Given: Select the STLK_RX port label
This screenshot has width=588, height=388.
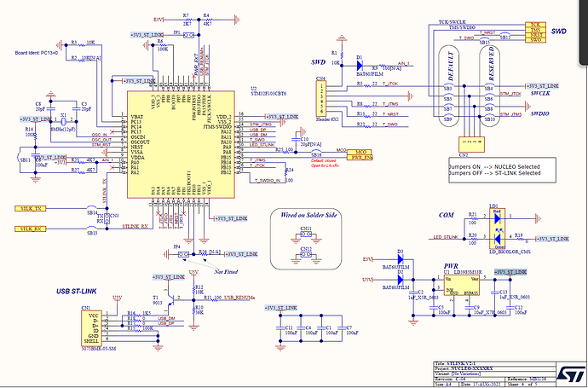Looking at the screenshot, I should [32, 229].
